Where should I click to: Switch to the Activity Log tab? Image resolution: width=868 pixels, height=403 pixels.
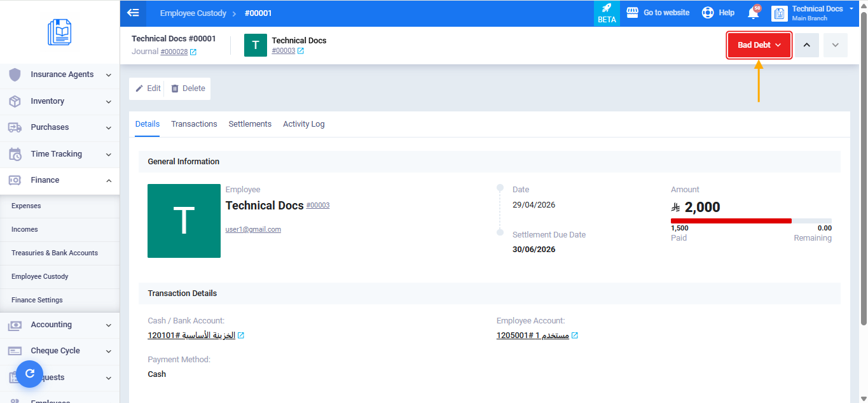click(304, 124)
